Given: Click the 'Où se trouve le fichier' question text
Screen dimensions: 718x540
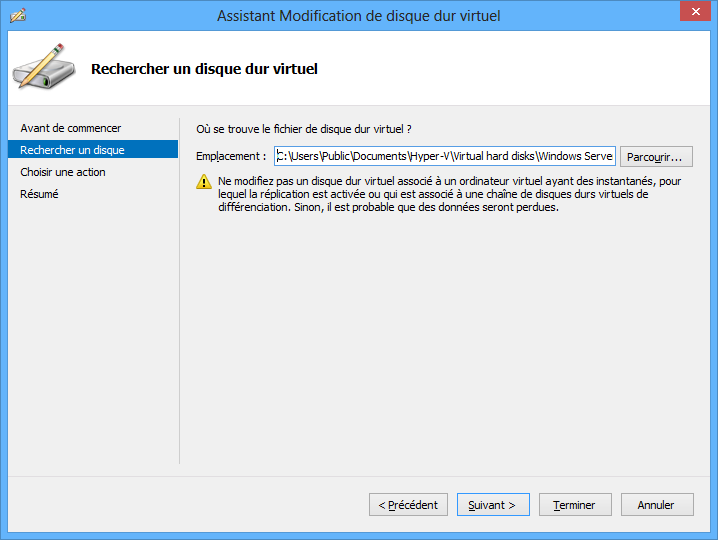Looking at the screenshot, I should click(304, 129).
